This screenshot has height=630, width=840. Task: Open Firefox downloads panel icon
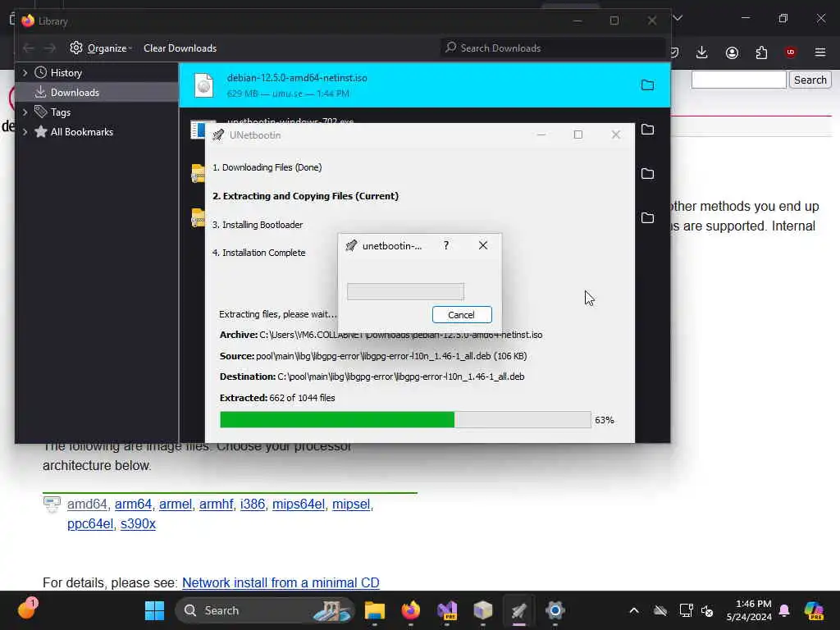[702, 52]
